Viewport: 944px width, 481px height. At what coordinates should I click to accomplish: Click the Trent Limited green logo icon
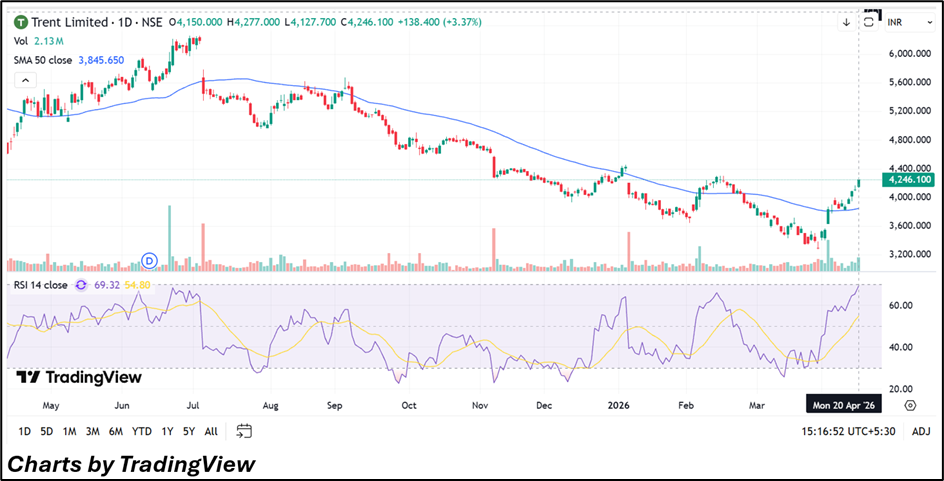click(20, 22)
